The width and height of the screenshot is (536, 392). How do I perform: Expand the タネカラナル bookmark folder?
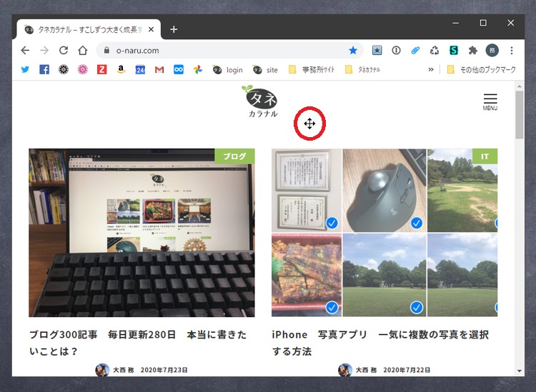[362, 70]
